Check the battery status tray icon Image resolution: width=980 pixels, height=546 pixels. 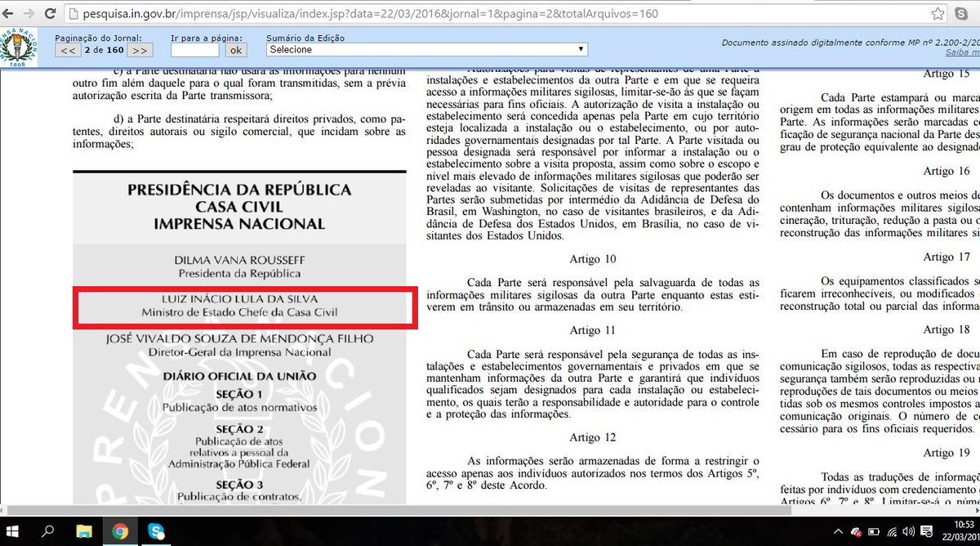[x=875, y=532]
